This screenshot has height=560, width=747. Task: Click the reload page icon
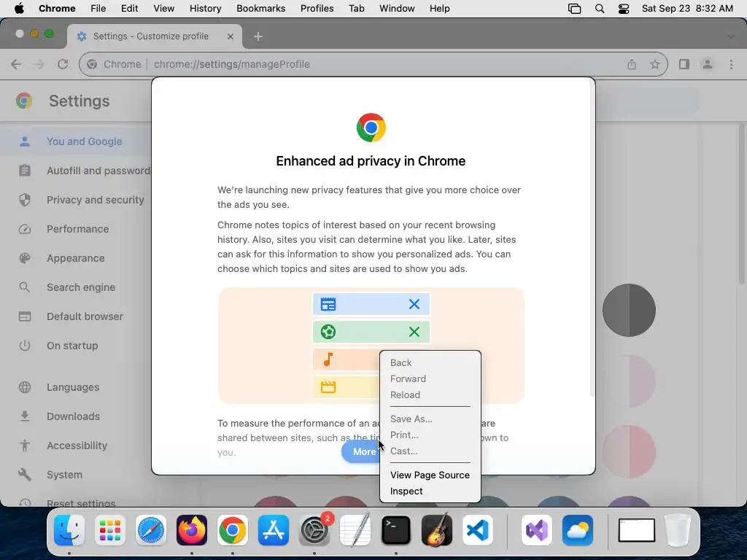(x=63, y=64)
